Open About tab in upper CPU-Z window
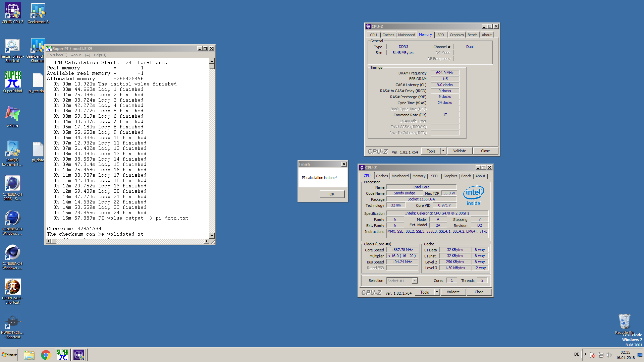Image resolution: width=644 pixels, height=362 pixels. pos(487,35)
